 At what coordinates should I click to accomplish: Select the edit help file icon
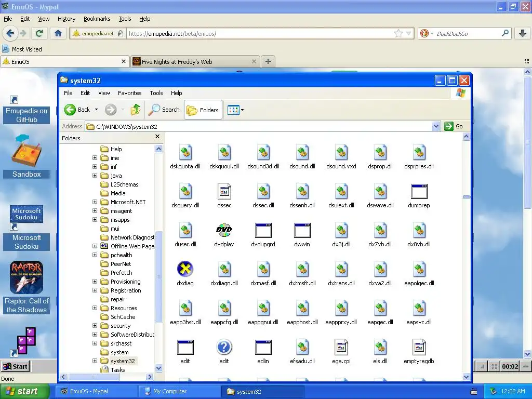[224, 348]
